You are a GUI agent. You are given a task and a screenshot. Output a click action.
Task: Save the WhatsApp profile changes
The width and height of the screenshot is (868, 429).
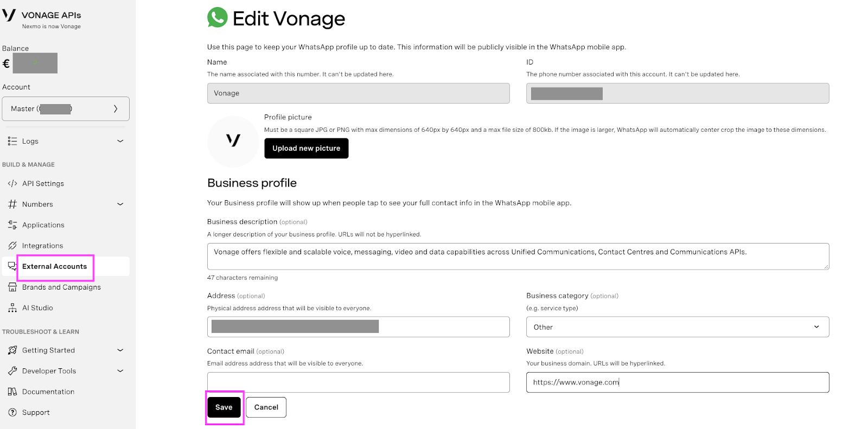224,407
